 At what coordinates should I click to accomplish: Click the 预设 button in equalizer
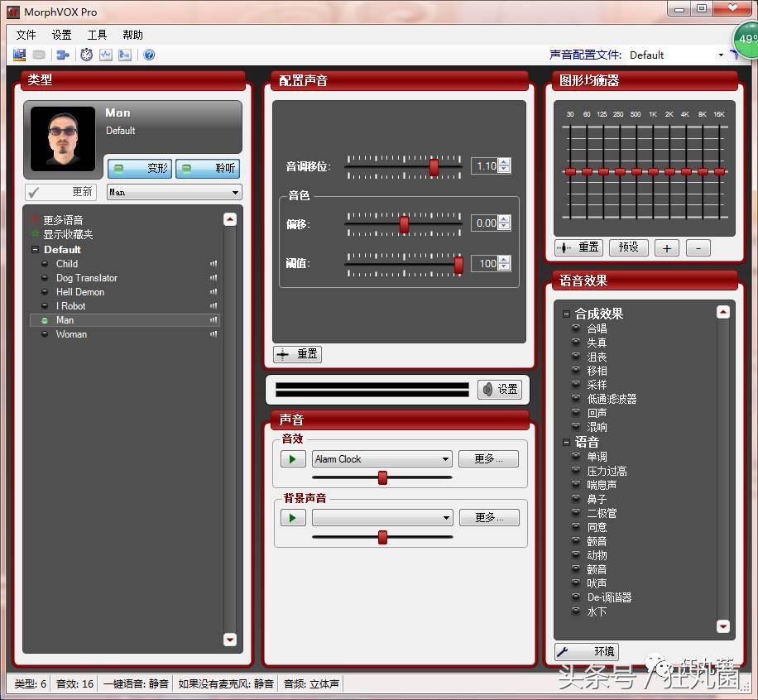pyautogui.click(x=628, y=247)
